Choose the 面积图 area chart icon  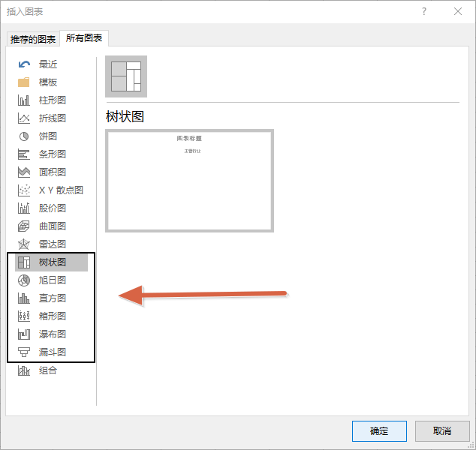click(x=24, y=172)
